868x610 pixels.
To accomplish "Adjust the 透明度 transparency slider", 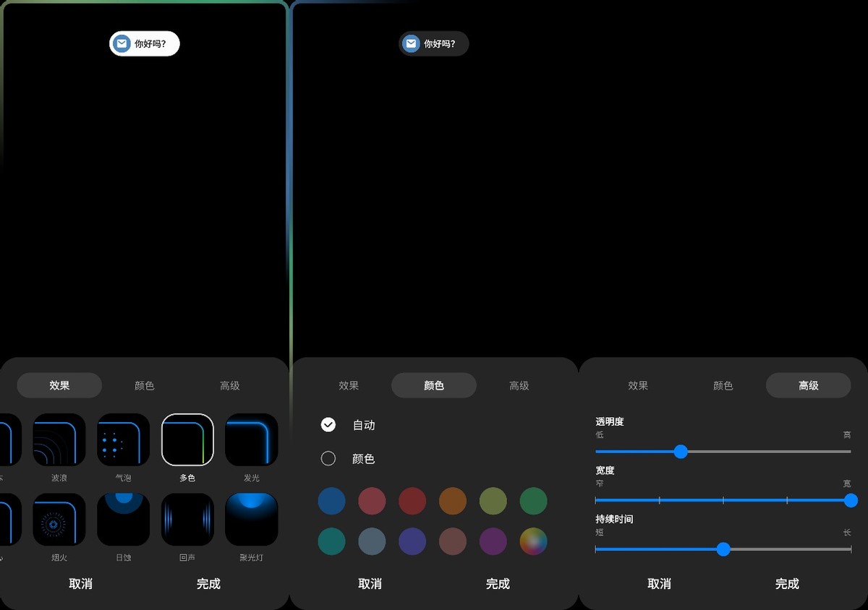I will click(723, 452).
